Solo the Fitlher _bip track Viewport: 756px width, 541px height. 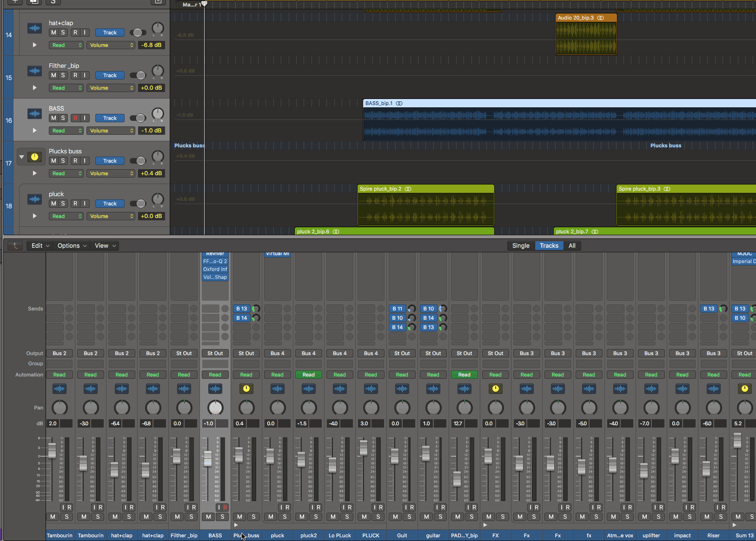click(x=63, y=75)
